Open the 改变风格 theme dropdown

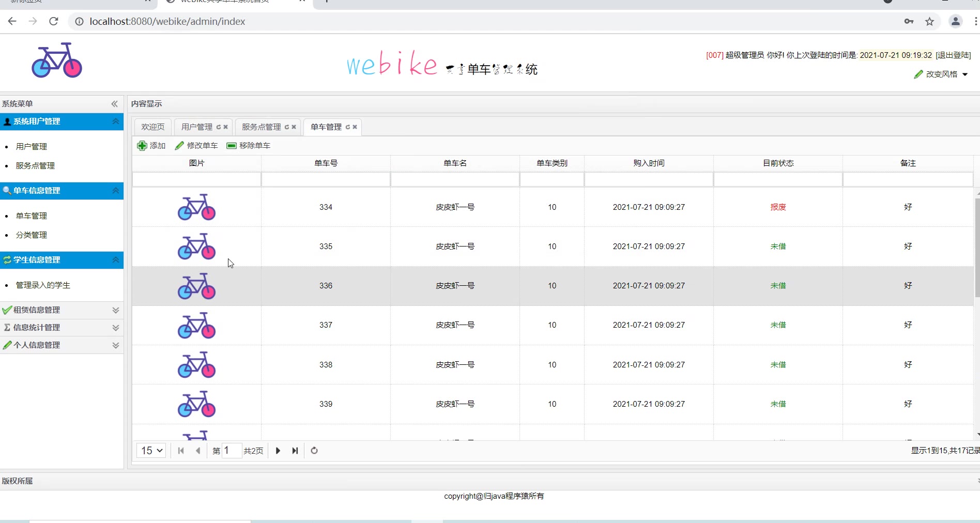pos(941,74)
